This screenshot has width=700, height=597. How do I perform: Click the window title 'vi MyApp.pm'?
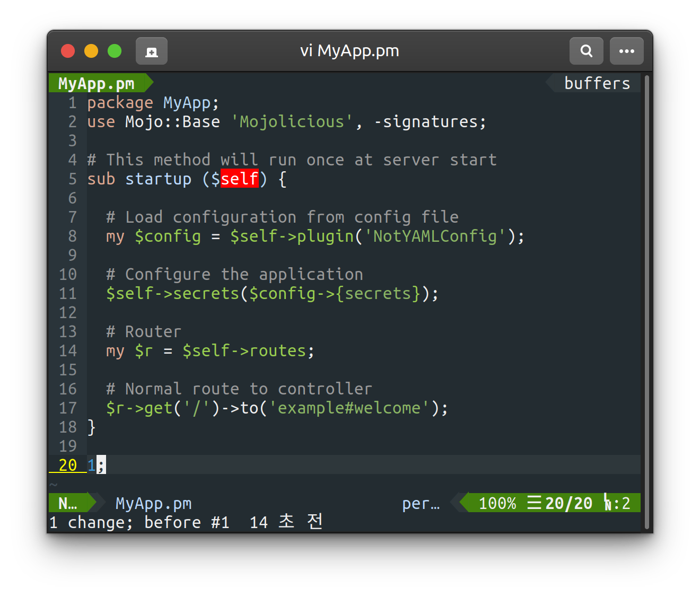349,51
